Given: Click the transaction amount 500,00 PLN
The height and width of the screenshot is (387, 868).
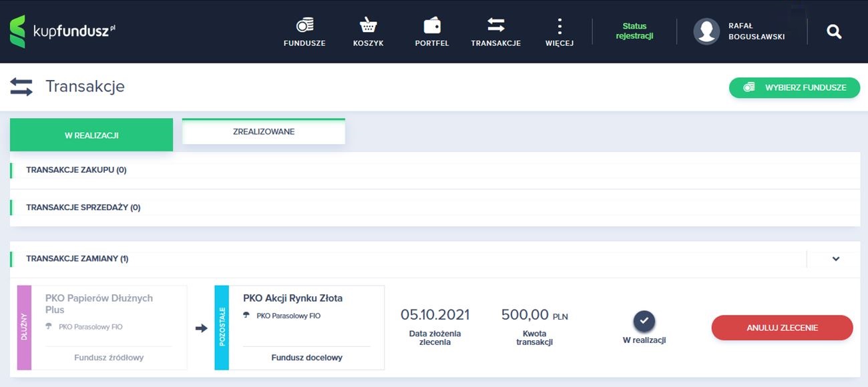Looking at the screenshot, I should point(535,315).
